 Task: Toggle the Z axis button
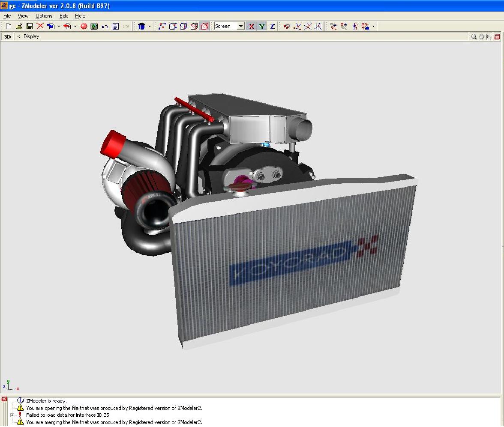point(273,27)
